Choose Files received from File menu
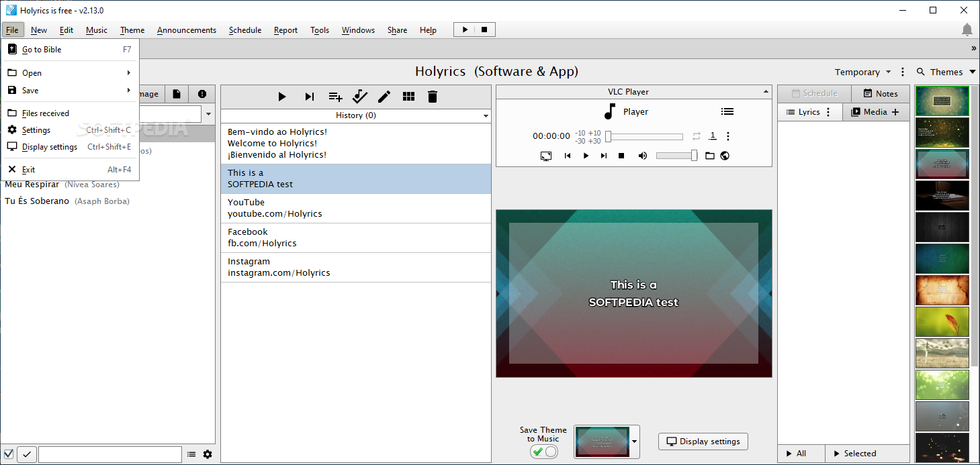The width and height of the screenshot is (980, 465). pos(70,113)
